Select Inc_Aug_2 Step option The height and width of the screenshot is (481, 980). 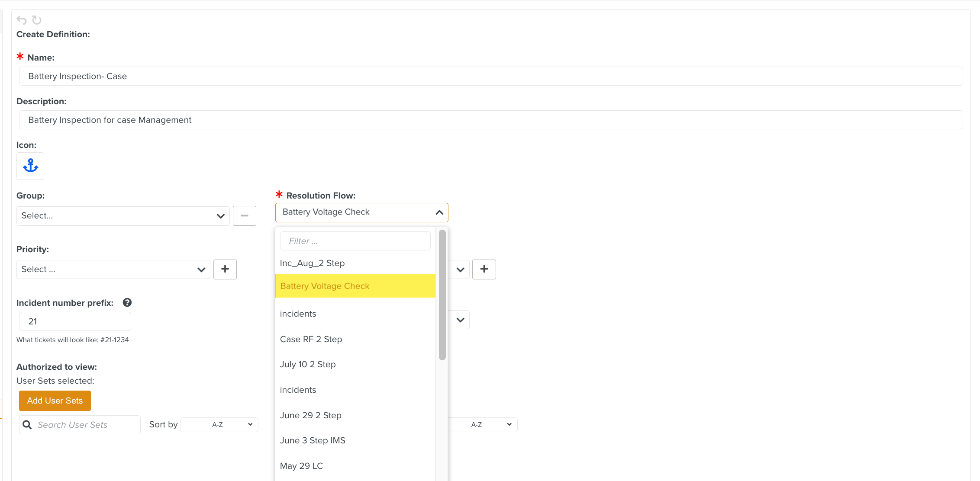[x=312, y=263]
